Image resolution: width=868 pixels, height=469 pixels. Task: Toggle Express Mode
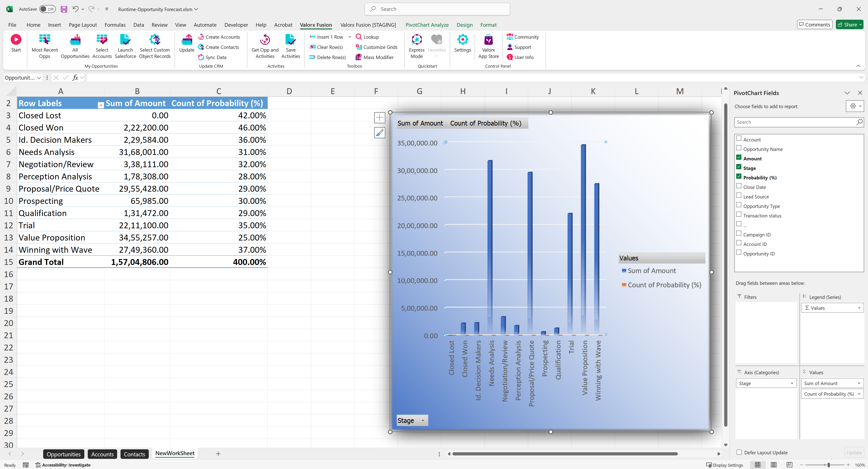(416, 46)
